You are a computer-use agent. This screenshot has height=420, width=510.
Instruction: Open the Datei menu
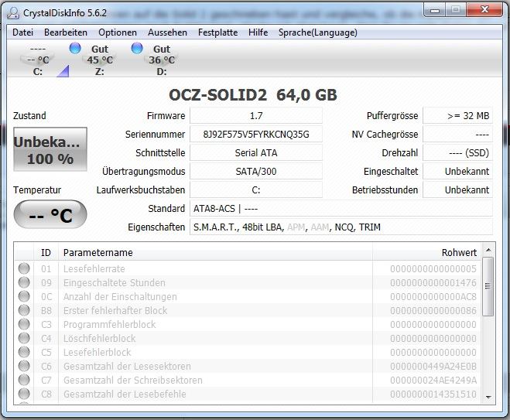click(x=22, y=32)
